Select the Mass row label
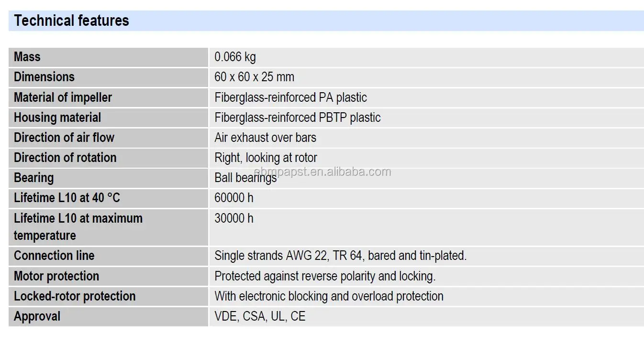644x344 pixels. click(x=27, y=57)
